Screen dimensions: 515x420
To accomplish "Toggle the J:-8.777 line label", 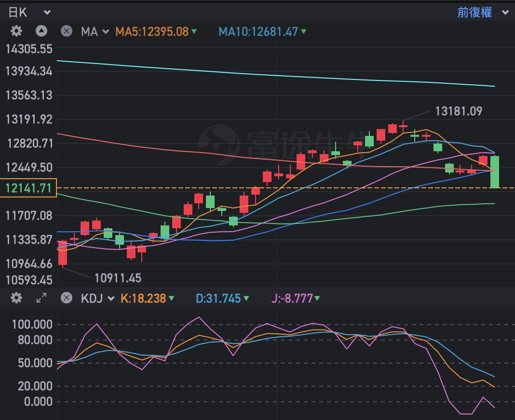I will point(295,298).
